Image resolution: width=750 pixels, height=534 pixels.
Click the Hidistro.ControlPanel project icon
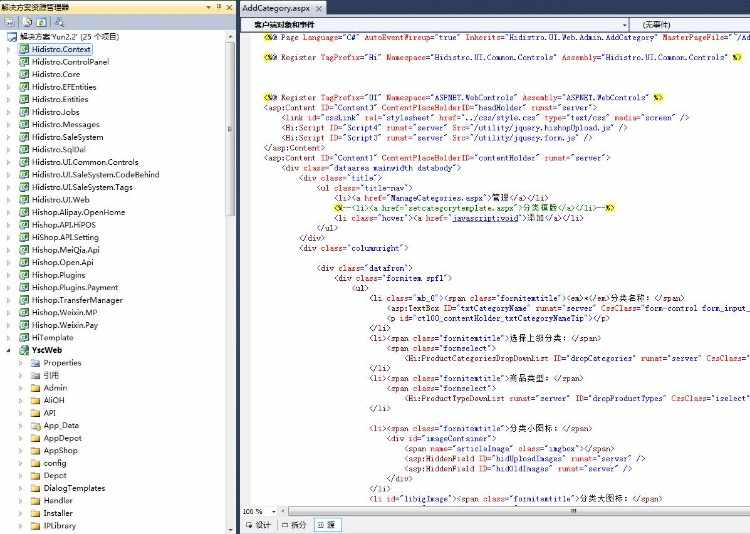pyautogui.click(x=24, y=61)
